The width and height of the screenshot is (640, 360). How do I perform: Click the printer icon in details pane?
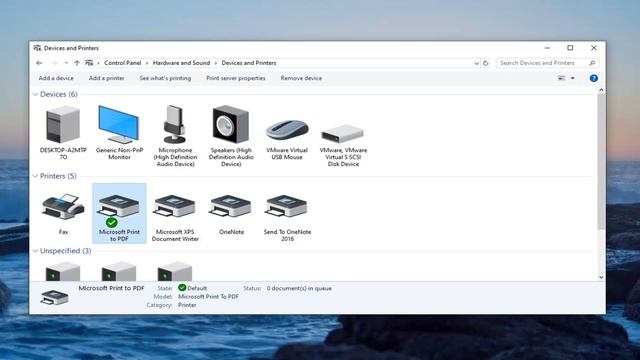[54, 298]
